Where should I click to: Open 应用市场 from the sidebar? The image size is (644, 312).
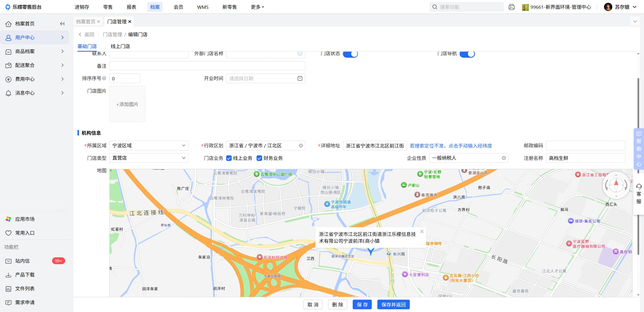(25, 219)
